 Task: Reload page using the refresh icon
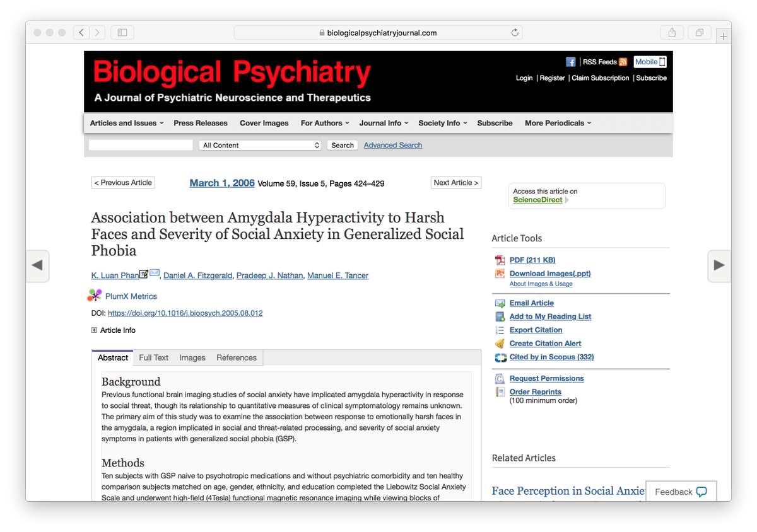pos(515,33)
